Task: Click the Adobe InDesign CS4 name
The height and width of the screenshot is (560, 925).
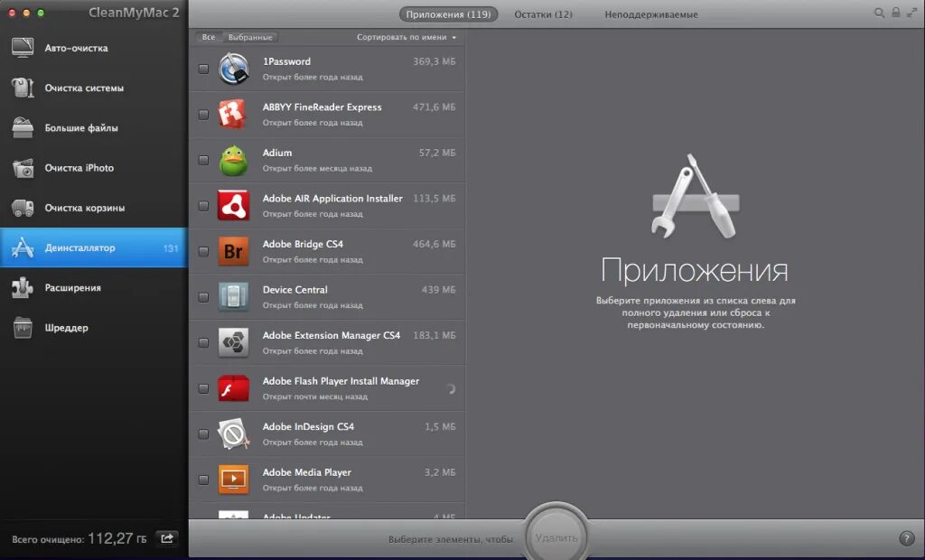Action: 309,426
